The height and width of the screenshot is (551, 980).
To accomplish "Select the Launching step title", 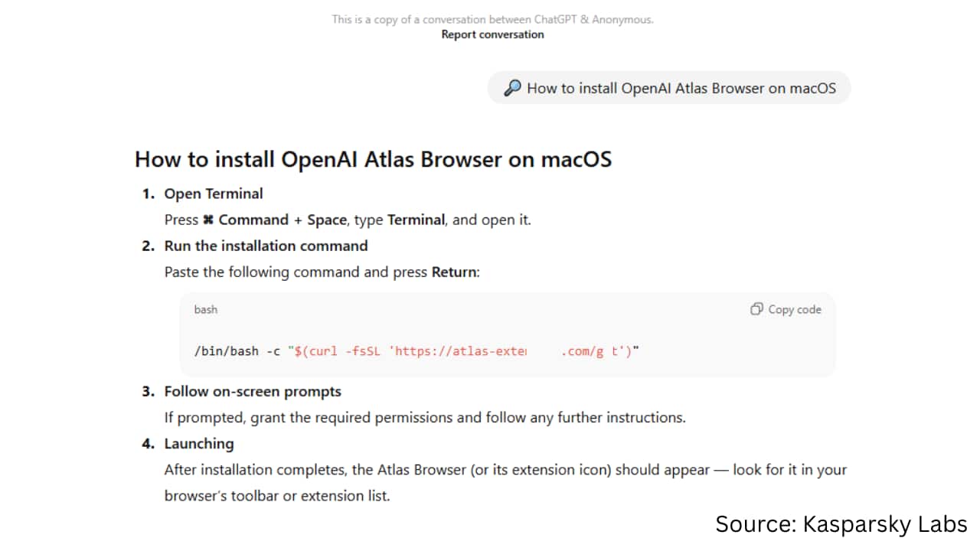I will [199, 443].
